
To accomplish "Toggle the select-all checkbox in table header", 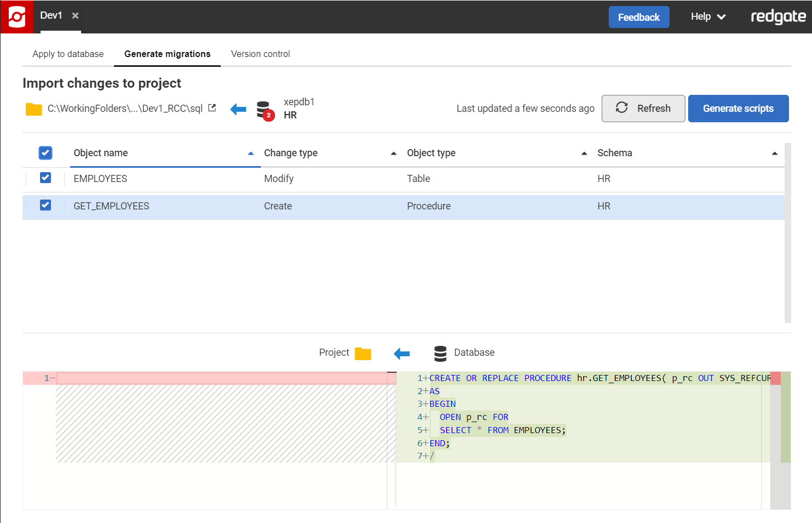I will click(x=45, y=153).
